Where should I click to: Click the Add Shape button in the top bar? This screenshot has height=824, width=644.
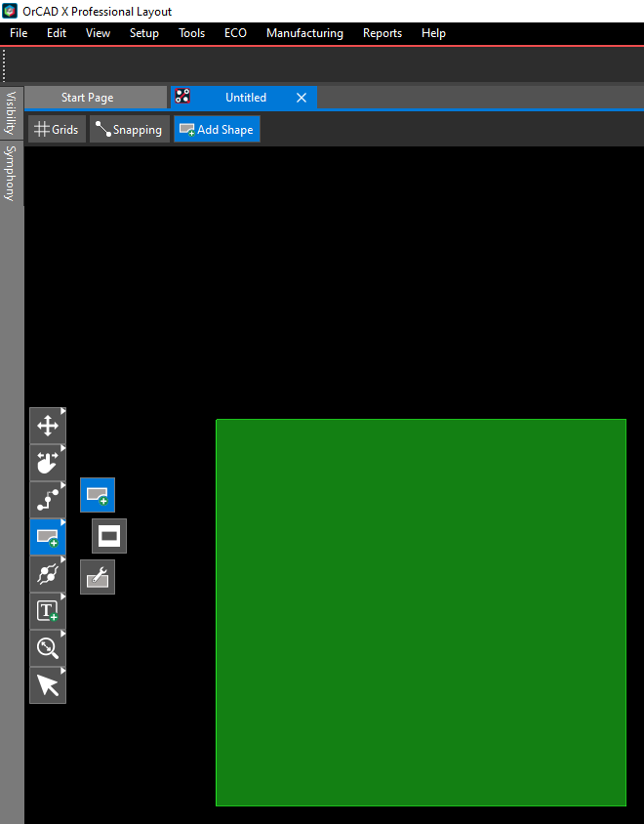[217, 129]
